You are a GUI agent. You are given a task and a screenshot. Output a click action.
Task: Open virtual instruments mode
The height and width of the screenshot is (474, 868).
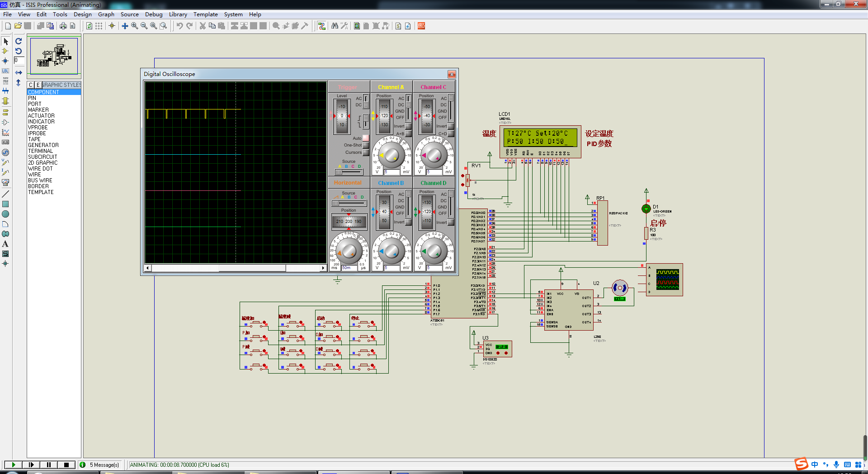(x=5, y=182)
